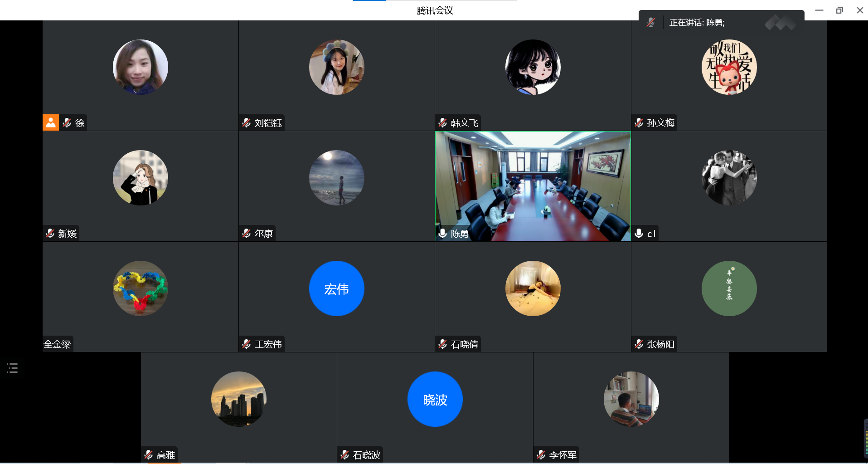Click the microphone icon beside cl
Screen dimensions: 868x464
639,234
